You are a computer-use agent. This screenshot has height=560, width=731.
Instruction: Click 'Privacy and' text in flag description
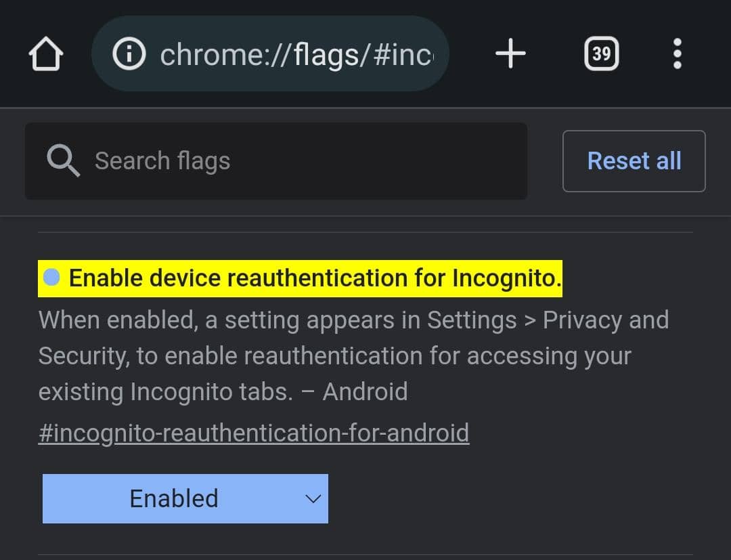606,320
